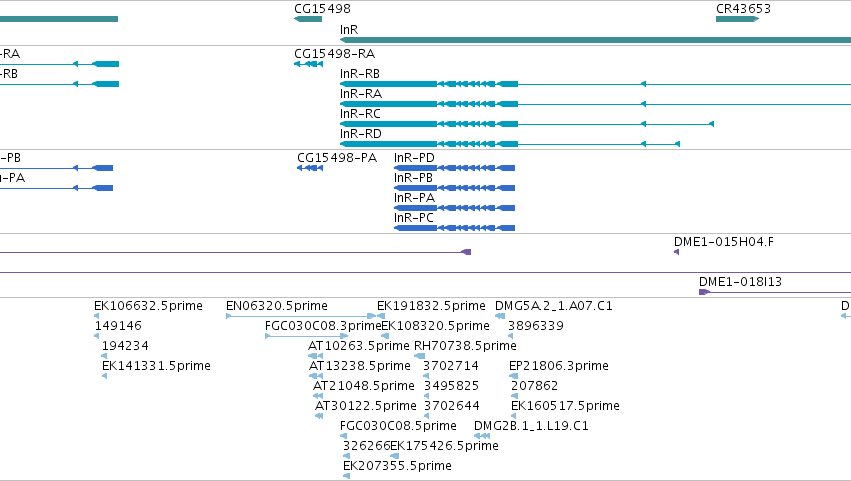Select the EN06320.5prime EST alignment line

(301, 316)
